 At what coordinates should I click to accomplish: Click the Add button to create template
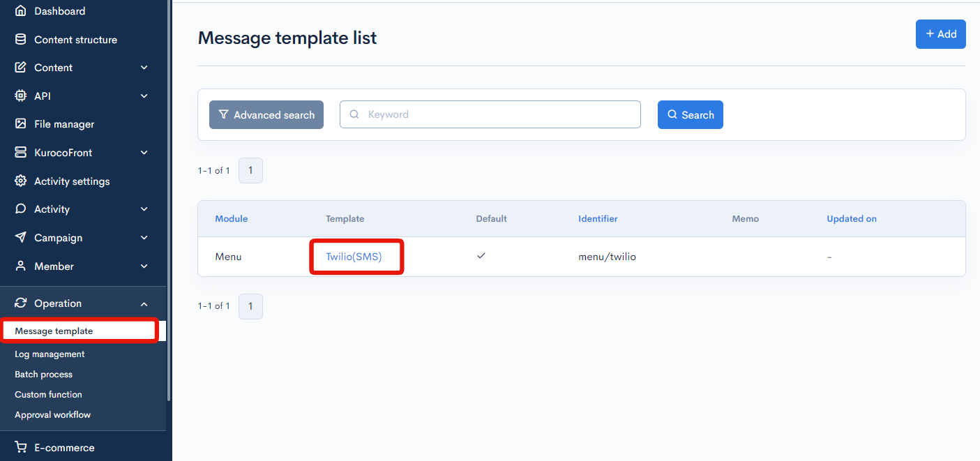pos(940,33)
